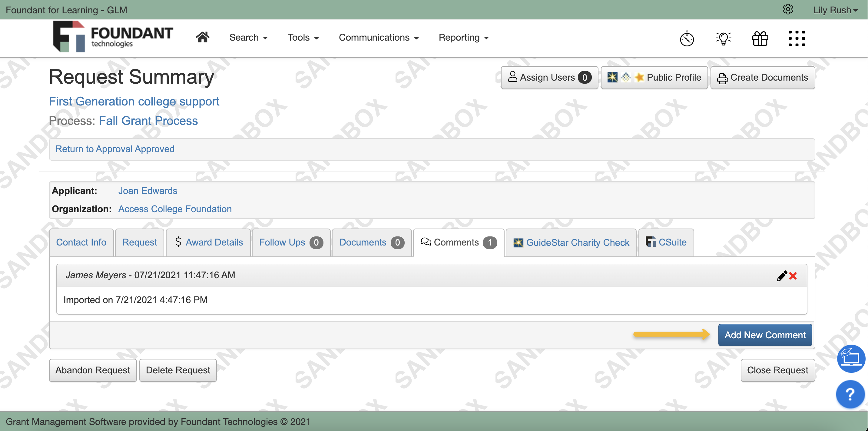Screen dimensions: 868x431
Task: Open the CSuite tab
Action: (x=666, y=242)
